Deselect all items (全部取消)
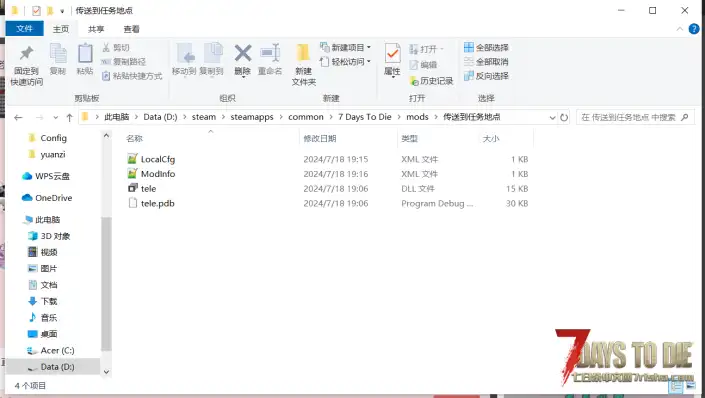The width and height of the screenshot is (705, 398). [x=486, y=62]
